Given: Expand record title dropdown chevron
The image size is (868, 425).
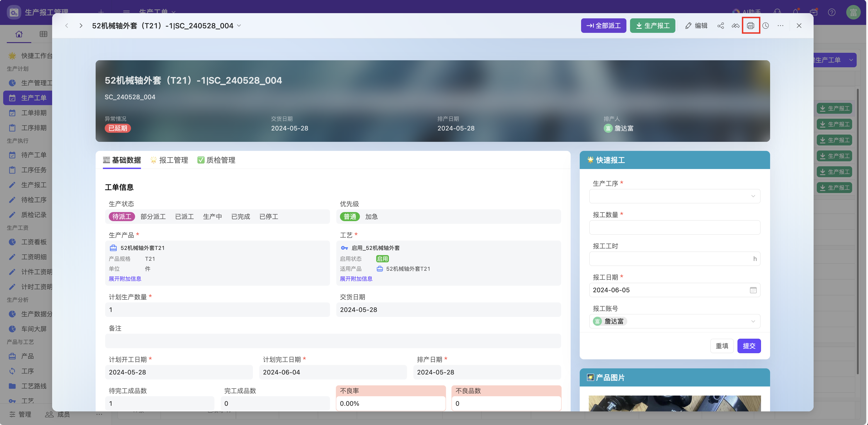Looking at the screenshot, I should tap(239, 26).
